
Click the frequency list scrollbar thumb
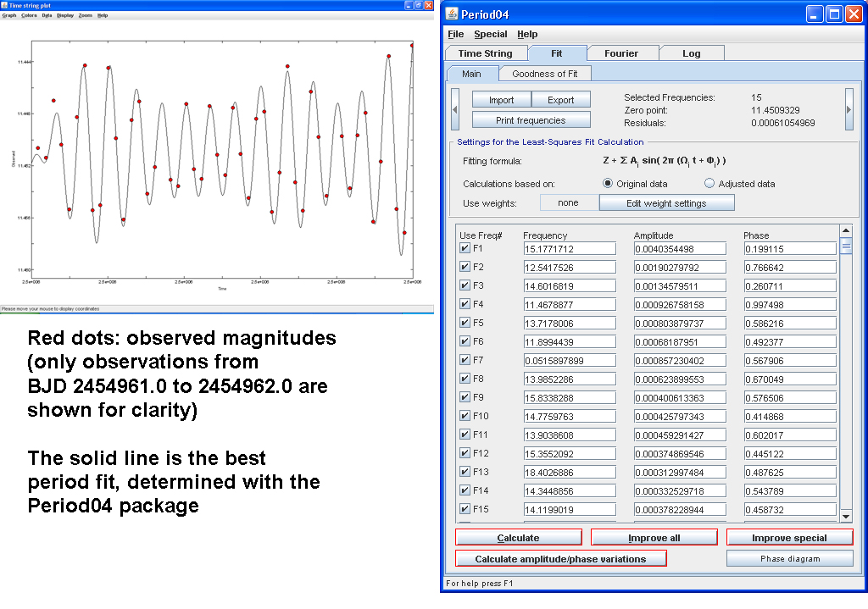coord(845,246)
